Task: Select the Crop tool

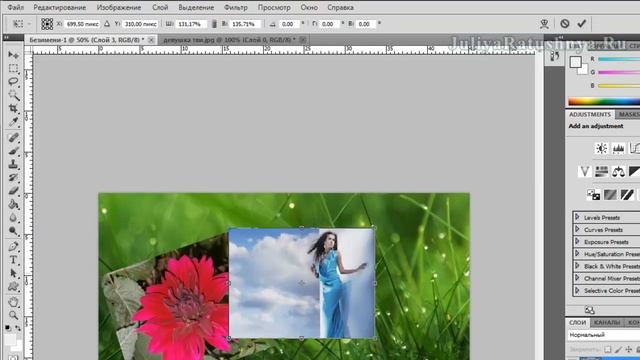Action: coord(13,109)
